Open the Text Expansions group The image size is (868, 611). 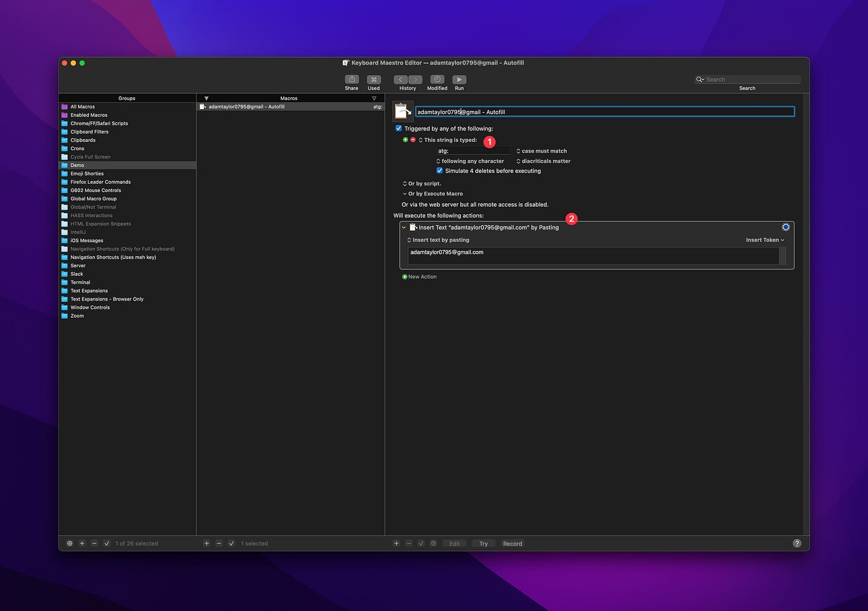click(x=89, y=290)
